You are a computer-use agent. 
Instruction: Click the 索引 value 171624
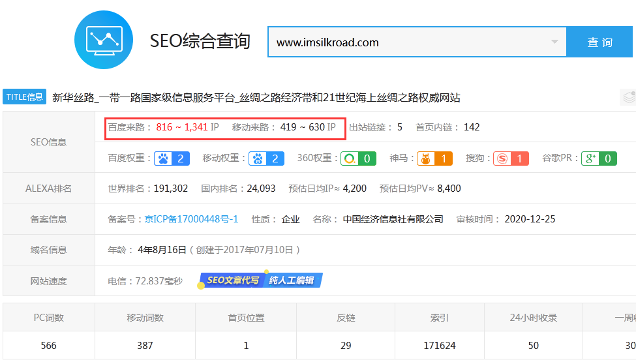[x=440, y=345]
